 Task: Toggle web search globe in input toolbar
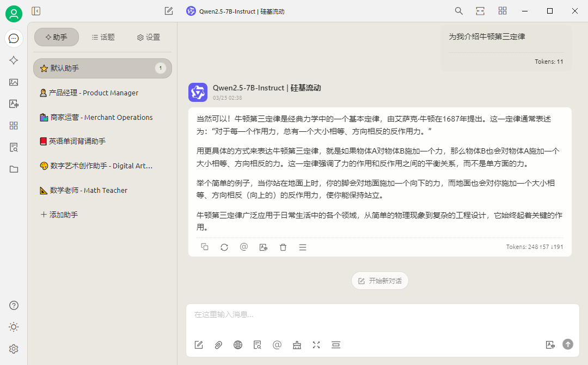238,345
